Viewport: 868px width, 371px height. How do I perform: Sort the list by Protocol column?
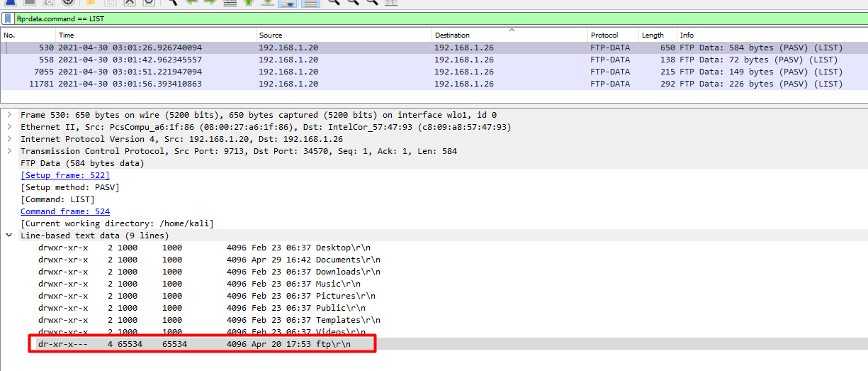click(x=604, y=35)
